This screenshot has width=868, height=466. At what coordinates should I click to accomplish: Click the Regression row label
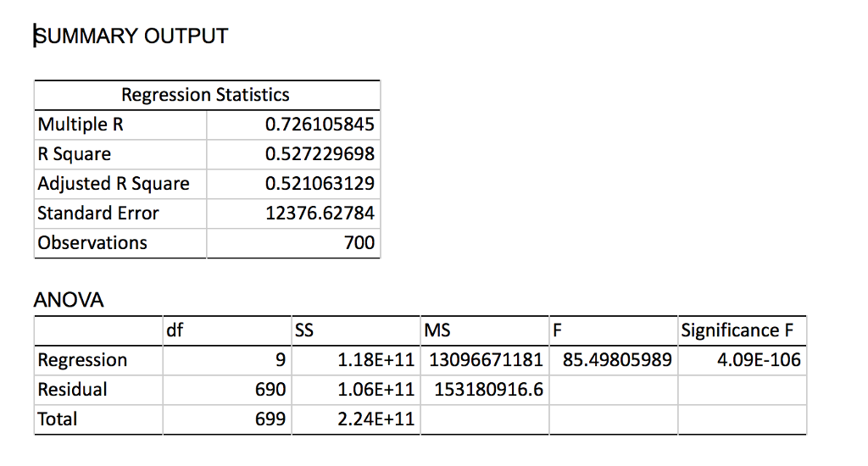pyautogui.click(x=82, y=360)
